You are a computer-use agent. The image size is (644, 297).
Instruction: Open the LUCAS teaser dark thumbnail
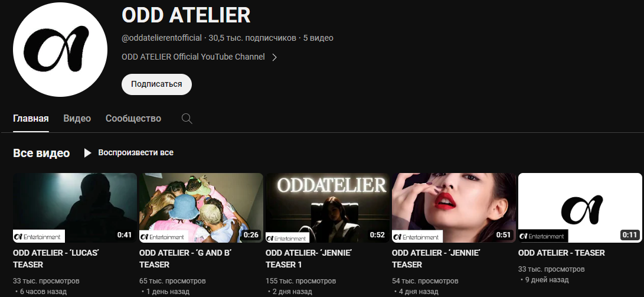75,208
